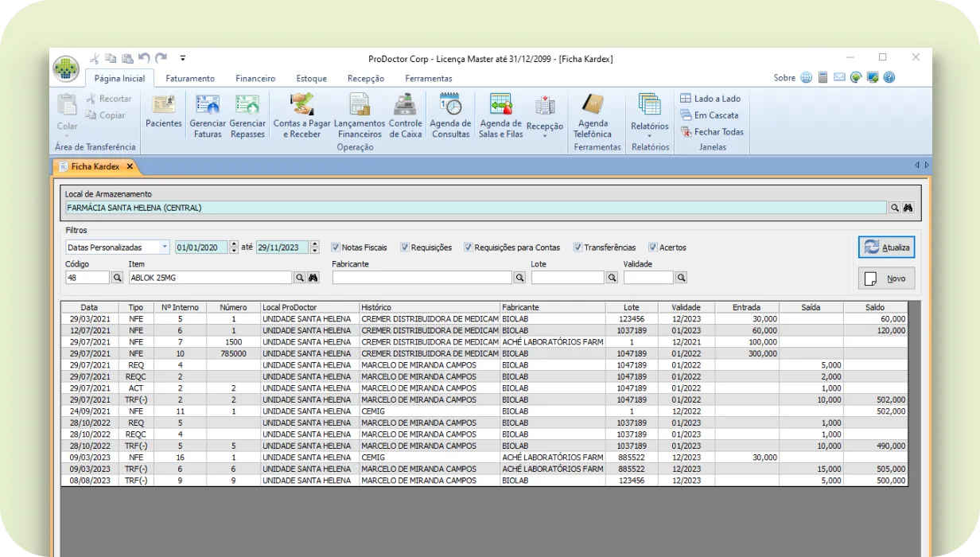The width and height of the screenshot is (980, 557).
Task: Expand the Recepção ribbon button dropdown
Action: 545,135
